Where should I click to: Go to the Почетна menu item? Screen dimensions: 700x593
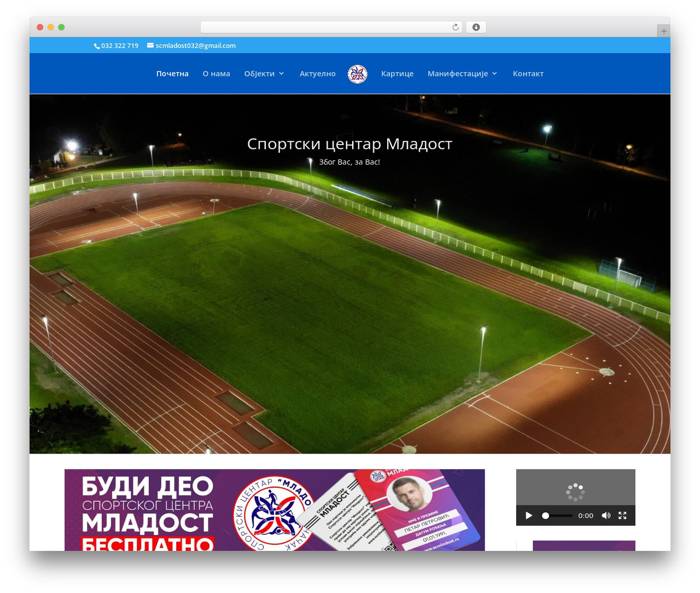coord(172,73)
